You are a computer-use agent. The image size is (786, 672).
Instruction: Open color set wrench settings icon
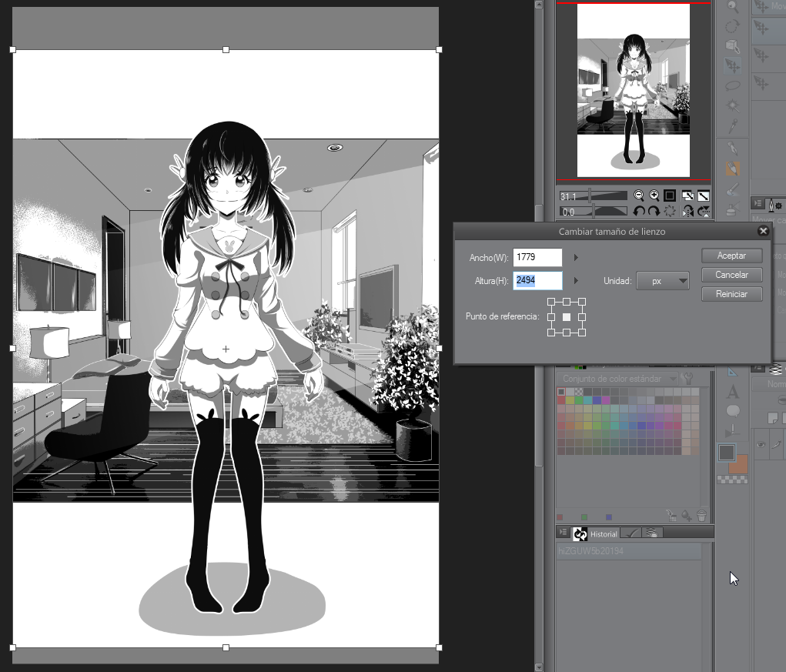pos(688,379)
